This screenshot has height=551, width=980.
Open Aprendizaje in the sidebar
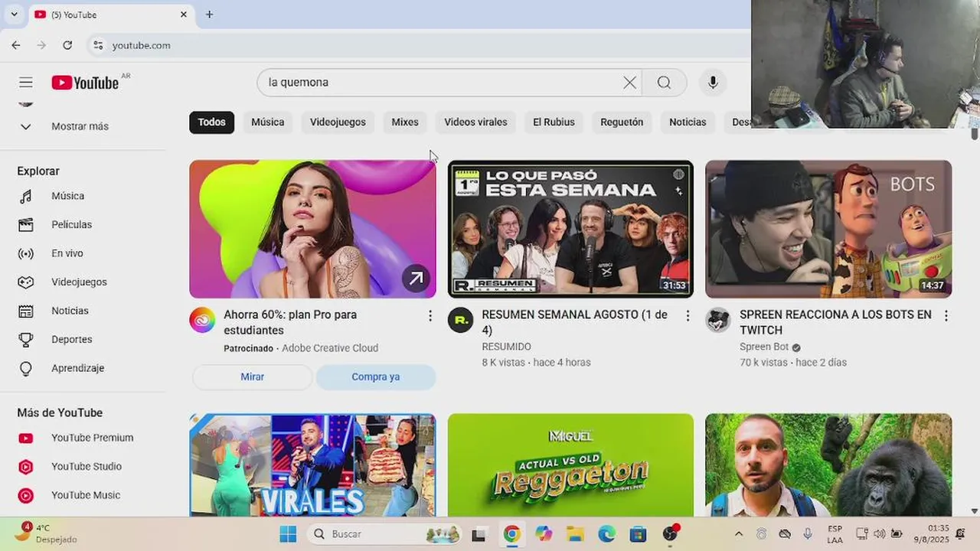pos(77,368)
